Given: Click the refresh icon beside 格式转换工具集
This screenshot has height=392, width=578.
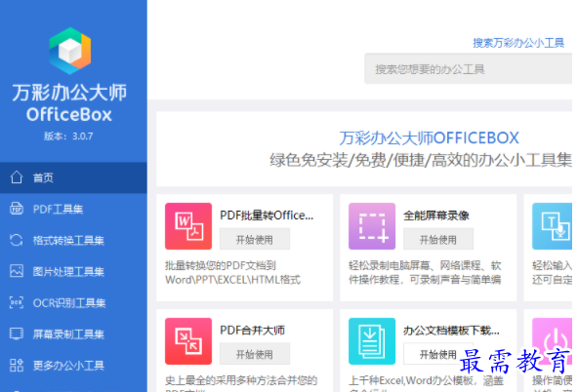Looking at the screenshot, I should tap(17, 240).
